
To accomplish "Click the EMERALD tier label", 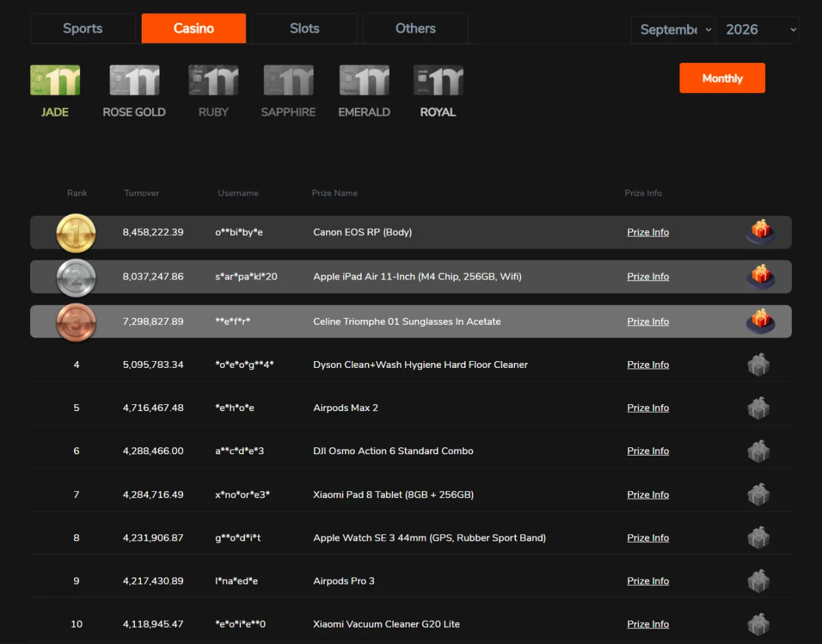I will tap(364, 112).
